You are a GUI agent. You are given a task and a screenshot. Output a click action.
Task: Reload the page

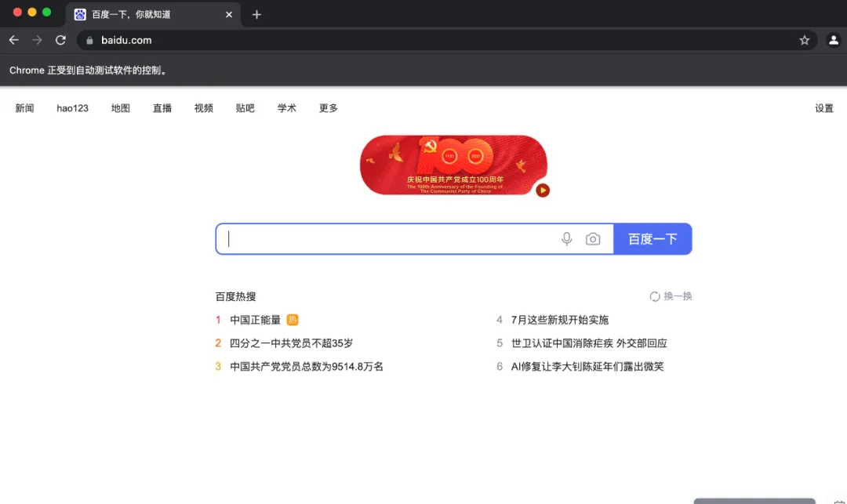[60, 40]
